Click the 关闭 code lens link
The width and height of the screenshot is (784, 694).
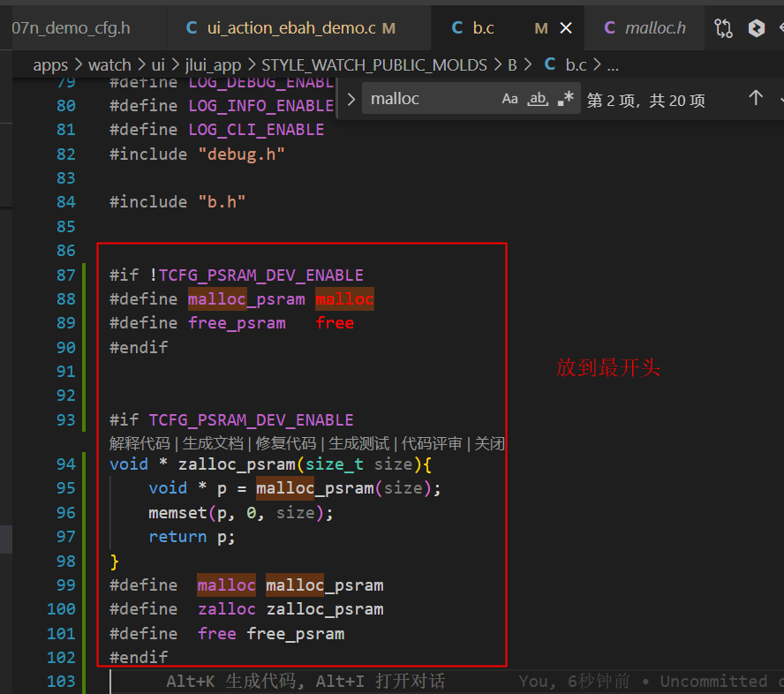point(489,443)
